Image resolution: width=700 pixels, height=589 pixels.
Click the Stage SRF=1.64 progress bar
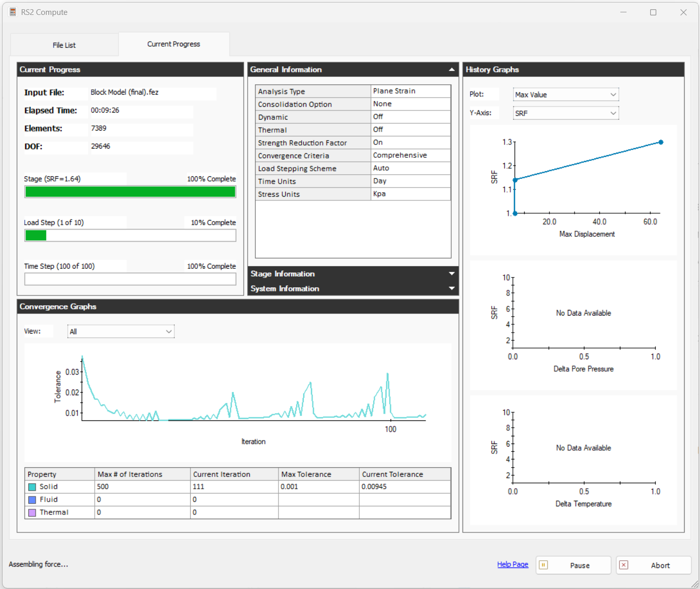coord(131,192)
